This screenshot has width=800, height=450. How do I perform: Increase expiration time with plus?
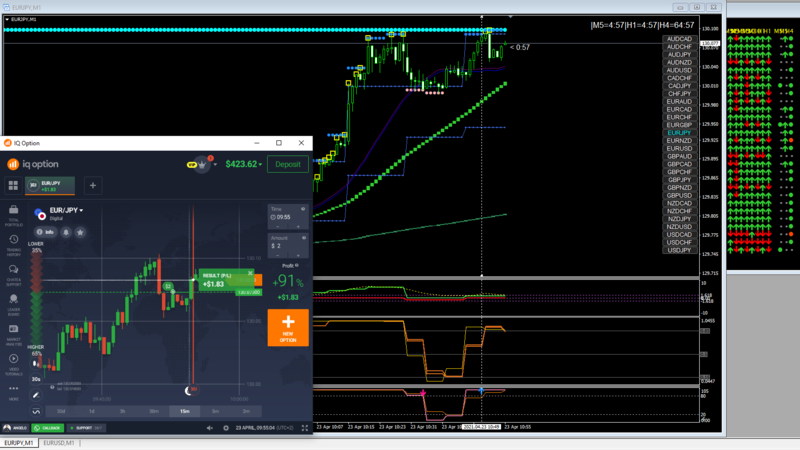coord(298,226)
